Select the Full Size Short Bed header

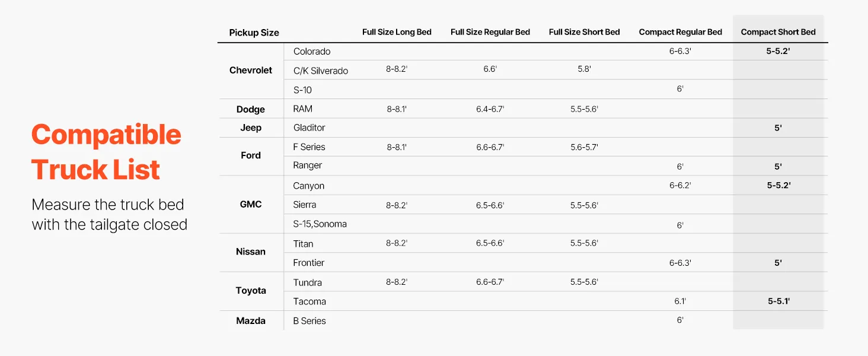[584, 32]
